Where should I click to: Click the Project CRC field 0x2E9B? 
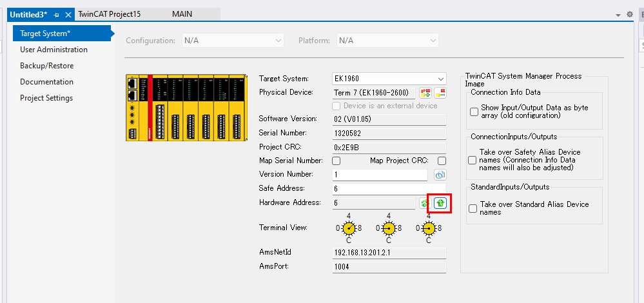(x=389, y=148)
